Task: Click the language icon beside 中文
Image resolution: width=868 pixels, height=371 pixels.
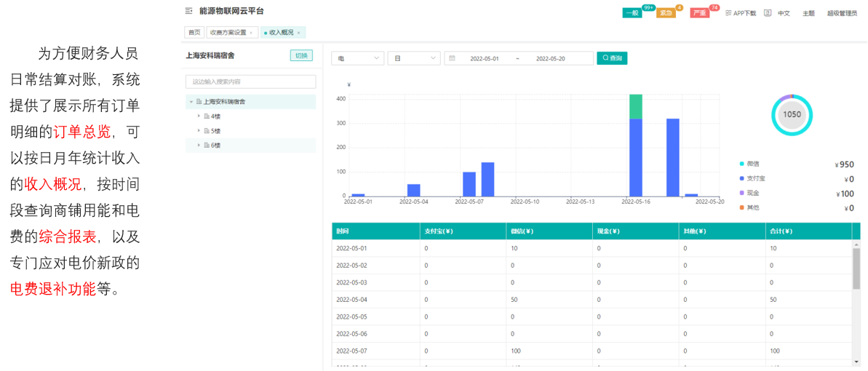Action: [768, 13]
